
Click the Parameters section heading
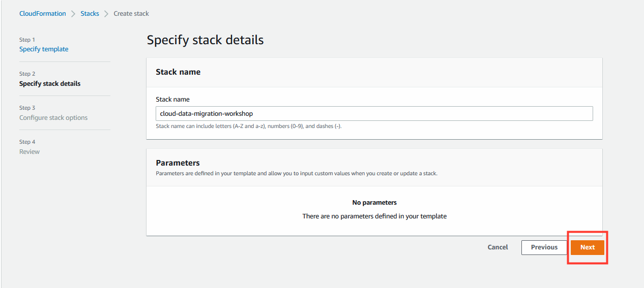coord(178,163)
